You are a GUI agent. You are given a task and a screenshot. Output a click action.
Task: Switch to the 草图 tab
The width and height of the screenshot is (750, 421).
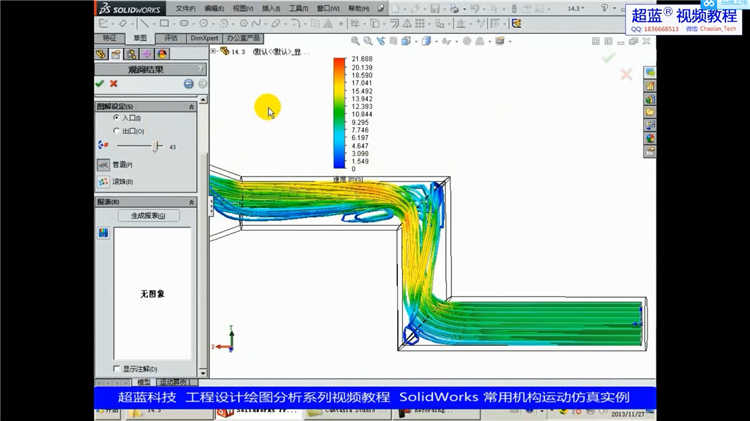(140, 38)
